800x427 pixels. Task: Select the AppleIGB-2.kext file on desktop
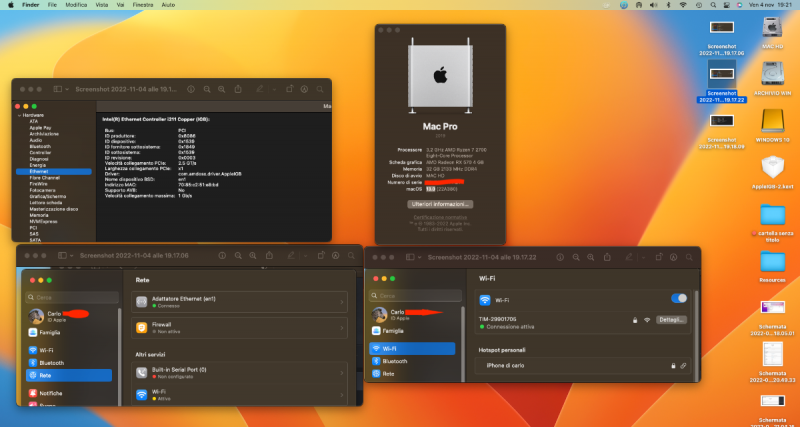click(x=772, y=172)
